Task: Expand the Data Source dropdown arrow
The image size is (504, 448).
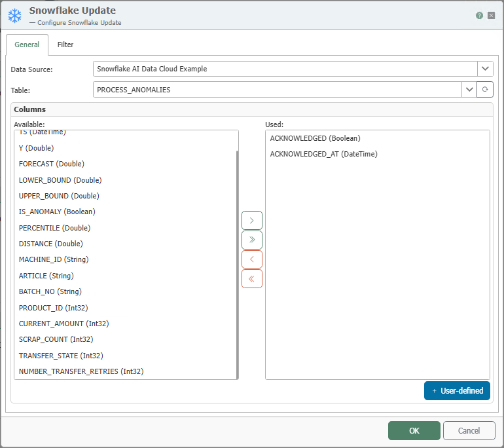Action: coord(485,69)
